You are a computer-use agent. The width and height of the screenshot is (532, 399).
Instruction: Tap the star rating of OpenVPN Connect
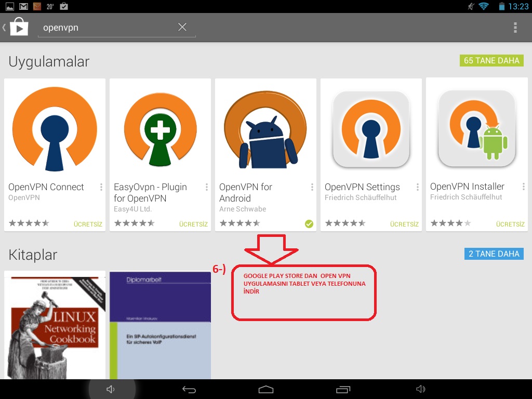(29, 223)
